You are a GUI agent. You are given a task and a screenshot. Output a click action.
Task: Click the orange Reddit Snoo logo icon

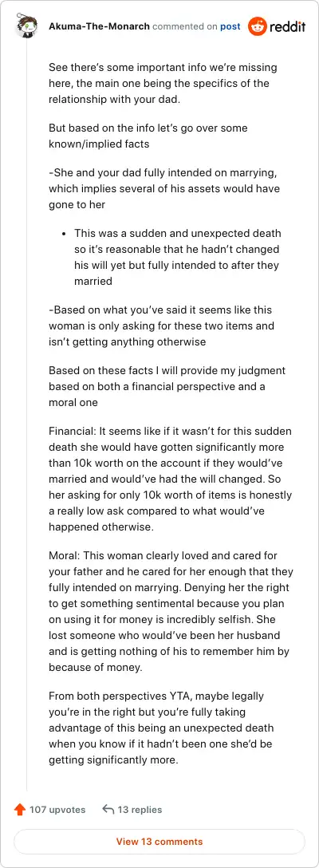pyautogui.click(x=258, y=26)
